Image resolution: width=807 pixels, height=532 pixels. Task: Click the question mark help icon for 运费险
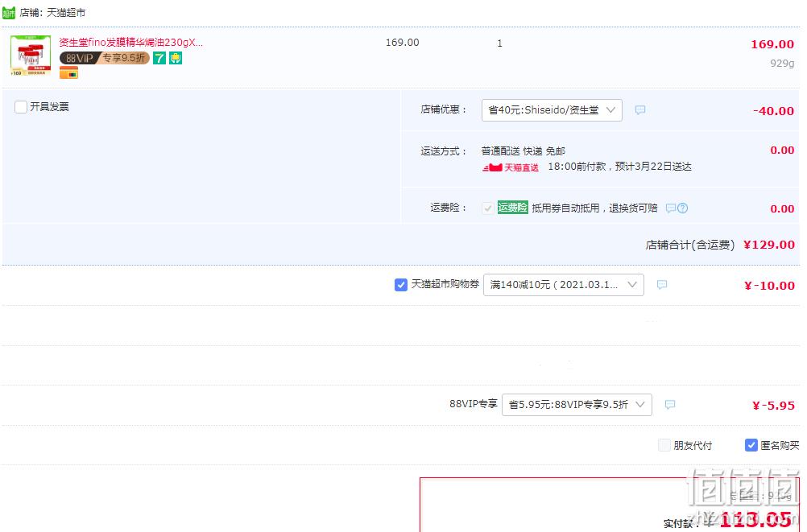682,208
